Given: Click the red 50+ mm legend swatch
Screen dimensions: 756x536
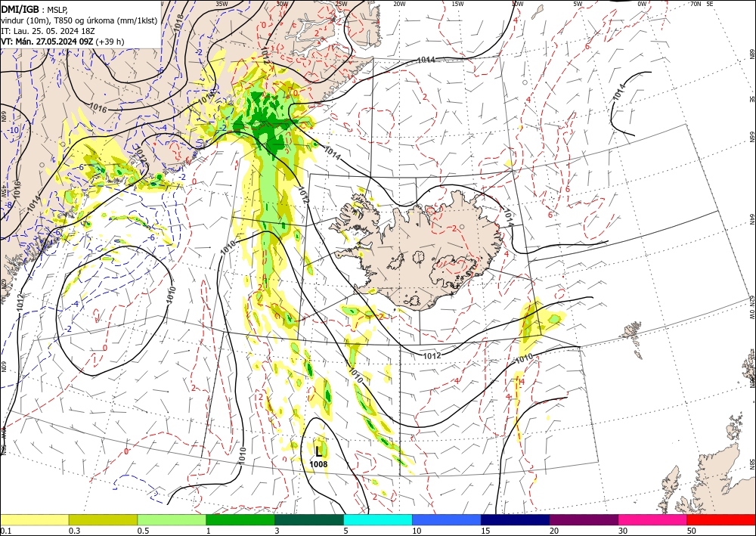Looking at the screenshot, I should pyautogui.click(x=721, y=519).
